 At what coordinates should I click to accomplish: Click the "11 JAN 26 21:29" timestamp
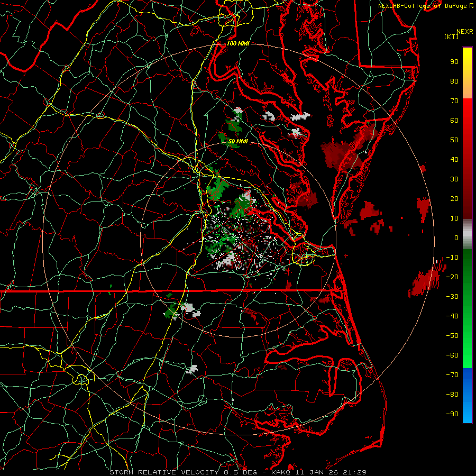click(x=331, y=472)
